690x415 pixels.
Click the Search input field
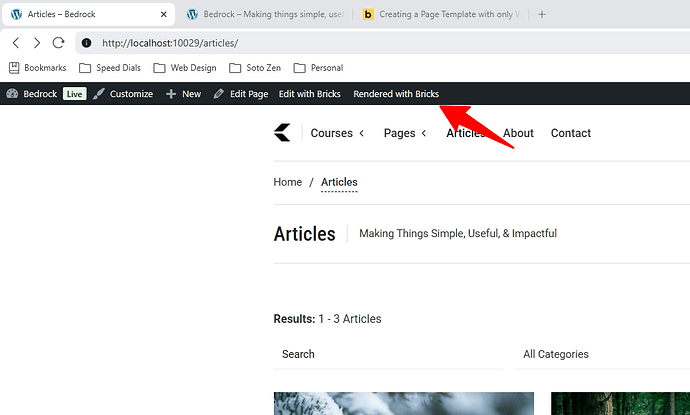(385, 354)
